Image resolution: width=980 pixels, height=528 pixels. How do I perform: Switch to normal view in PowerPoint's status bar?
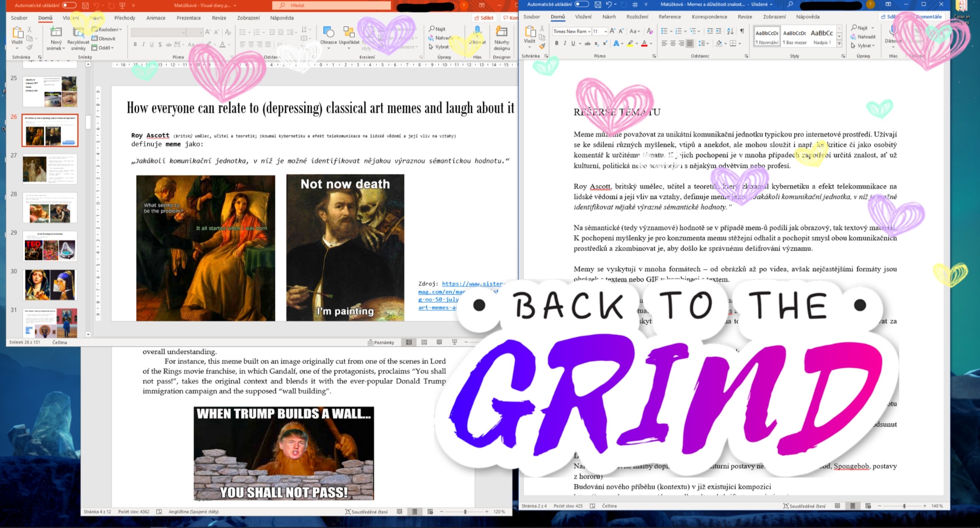click(x=409, y=342)
